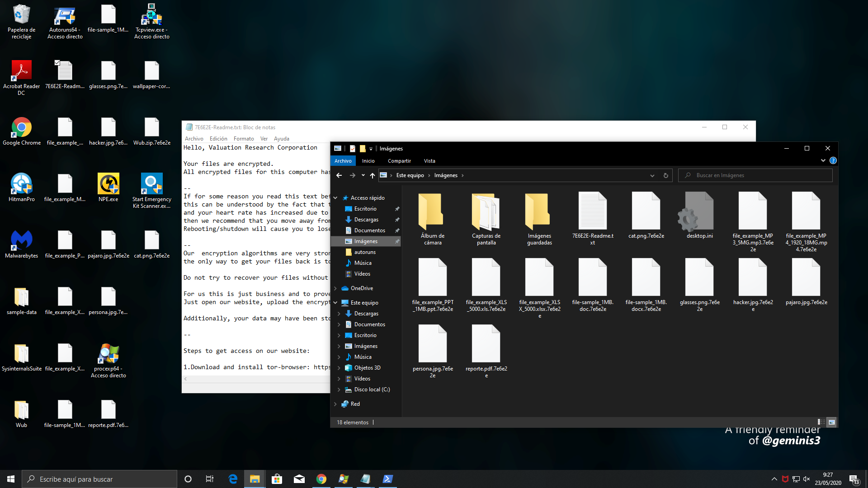Switch to the details view layout
The width and height of the screenshot is (868, 488).
point(821,422)
